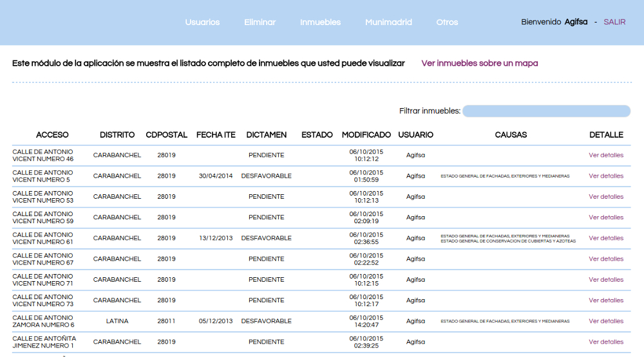
Task: Open Ver detalles for Vicent Numero 59
Action: click(606, 217)
